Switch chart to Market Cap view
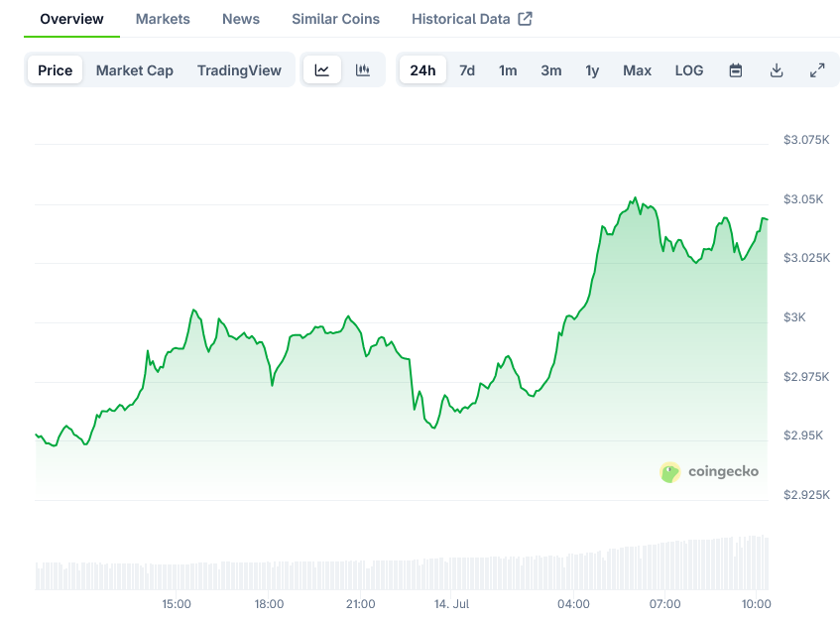 [134, 69]
